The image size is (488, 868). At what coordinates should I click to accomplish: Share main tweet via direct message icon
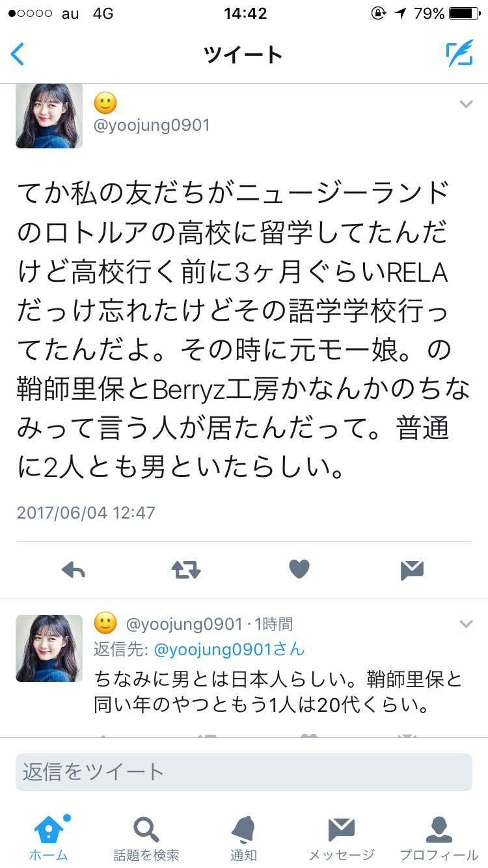tap(412, 571)
